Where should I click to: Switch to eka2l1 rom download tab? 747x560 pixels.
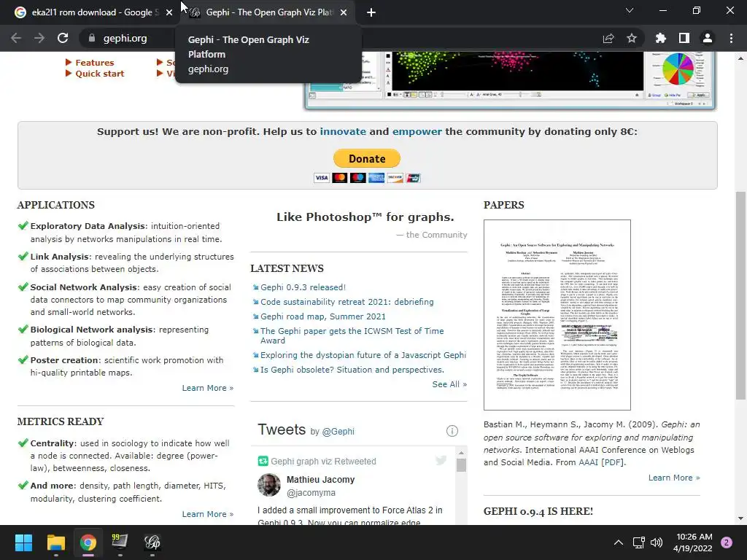coord(90,13)
